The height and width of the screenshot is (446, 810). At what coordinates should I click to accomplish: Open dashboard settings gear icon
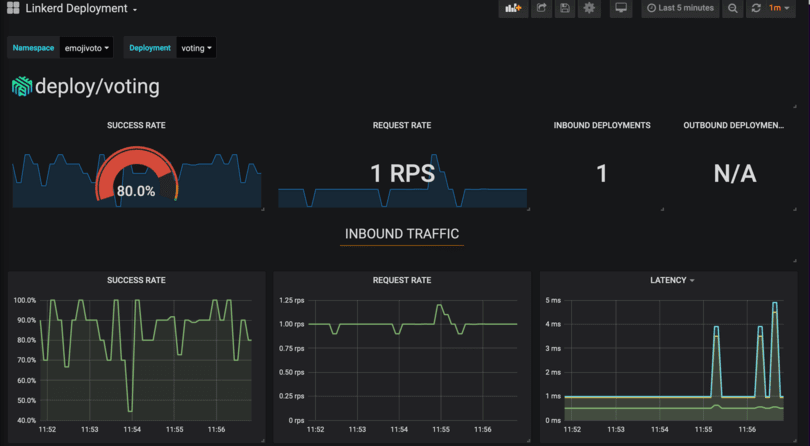coord(589,8)
